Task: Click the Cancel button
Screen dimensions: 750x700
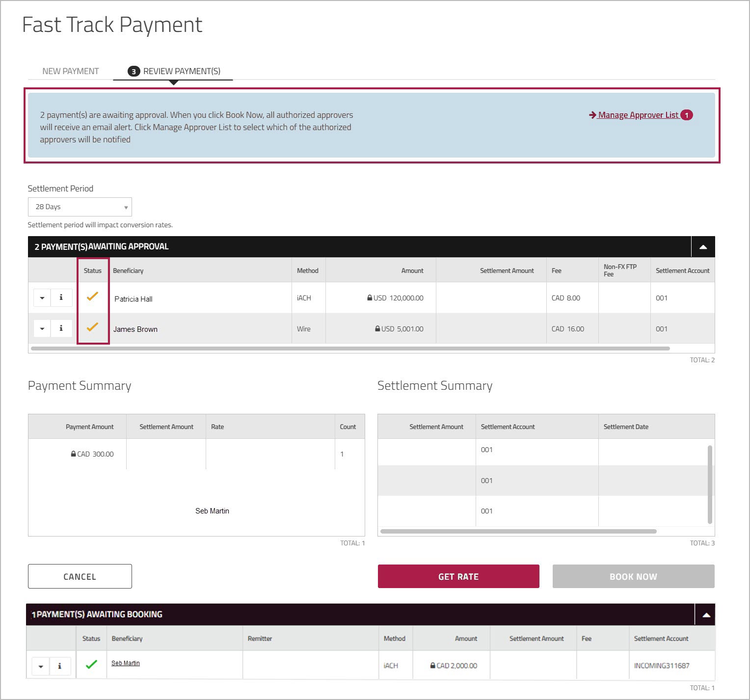Action: tap(80, 576)
